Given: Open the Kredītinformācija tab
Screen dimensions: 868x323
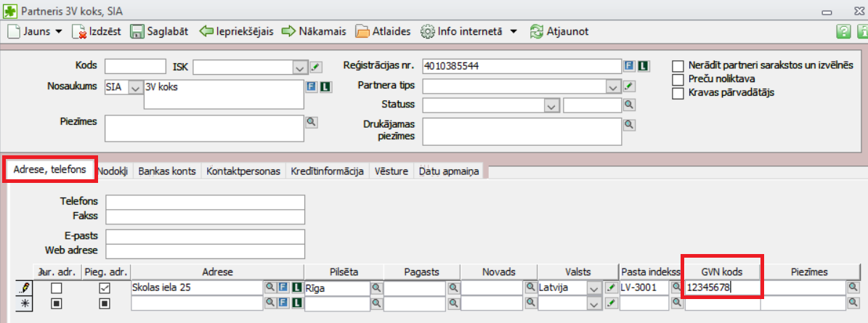Looking at the screenshot, I should (x=327, y=171).
